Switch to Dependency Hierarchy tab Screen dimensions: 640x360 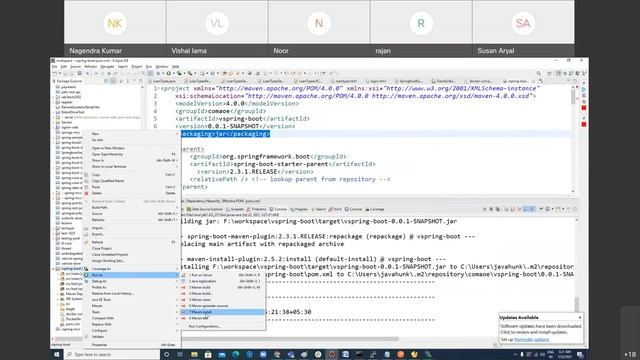click(203, 201)
